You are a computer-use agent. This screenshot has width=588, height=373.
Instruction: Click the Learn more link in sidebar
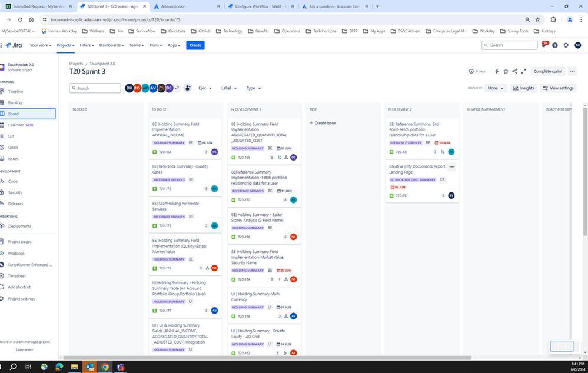pos(24,349)
